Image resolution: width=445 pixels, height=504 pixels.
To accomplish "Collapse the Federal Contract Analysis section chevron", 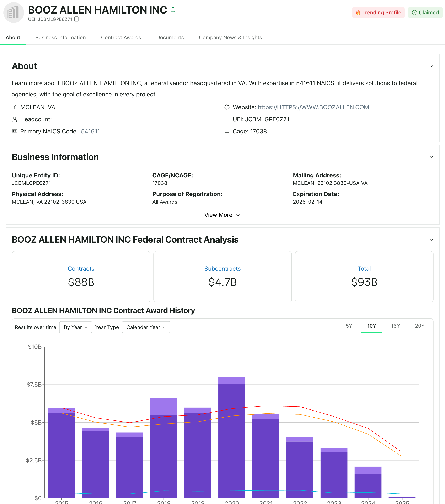I will click(x=431, y=240).
